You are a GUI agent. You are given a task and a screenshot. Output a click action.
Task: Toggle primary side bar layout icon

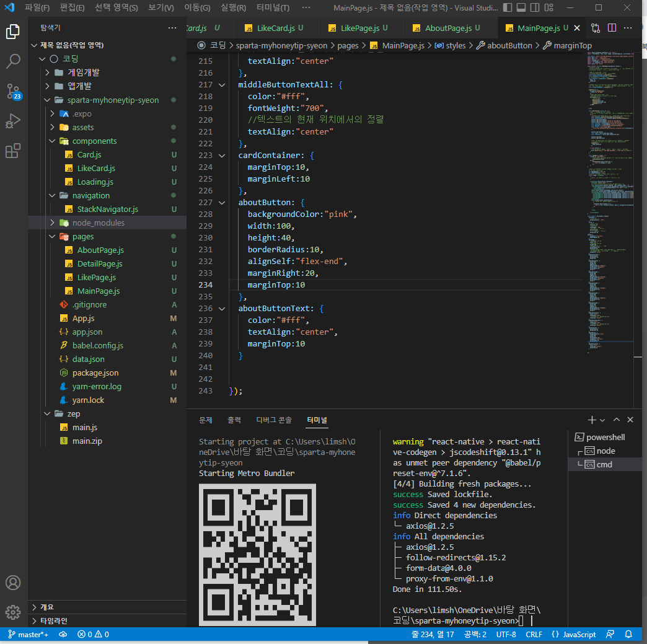(x=508, y=7)
